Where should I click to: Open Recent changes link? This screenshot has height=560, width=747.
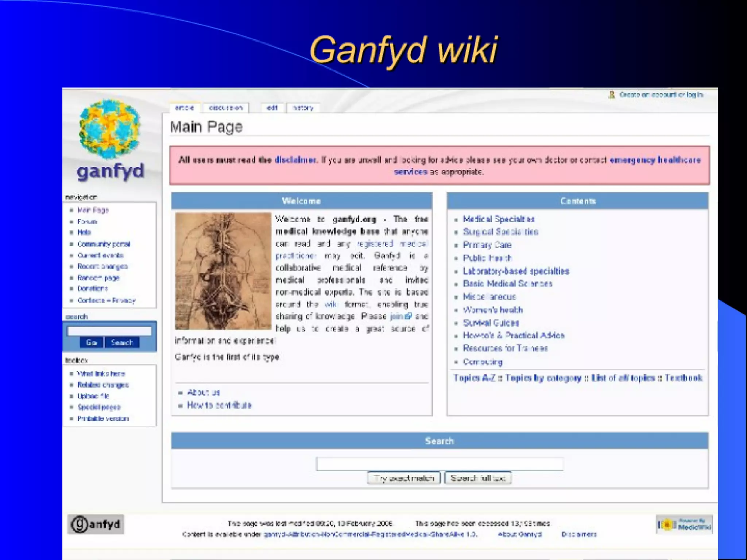(102, 267)
